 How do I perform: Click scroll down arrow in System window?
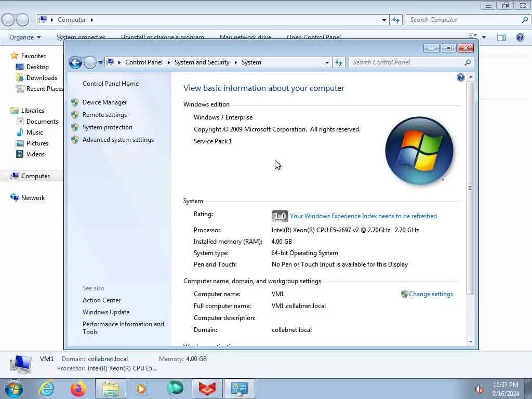[x=471, y=342]
